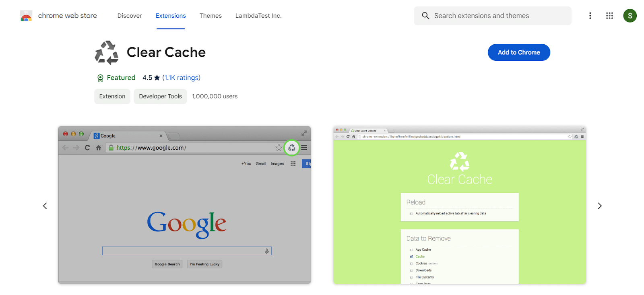Click the Clear Cache recycle logo

click(107, 53)
